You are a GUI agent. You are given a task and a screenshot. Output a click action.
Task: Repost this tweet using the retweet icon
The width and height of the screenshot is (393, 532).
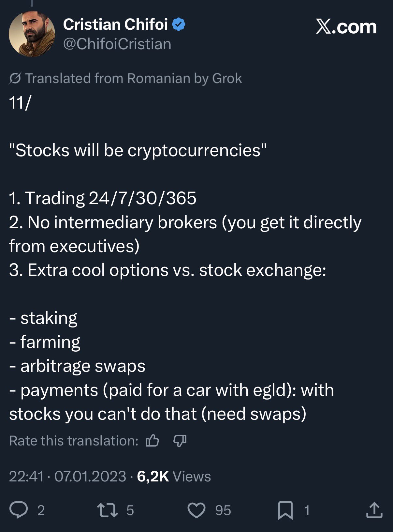coord(108,510)
